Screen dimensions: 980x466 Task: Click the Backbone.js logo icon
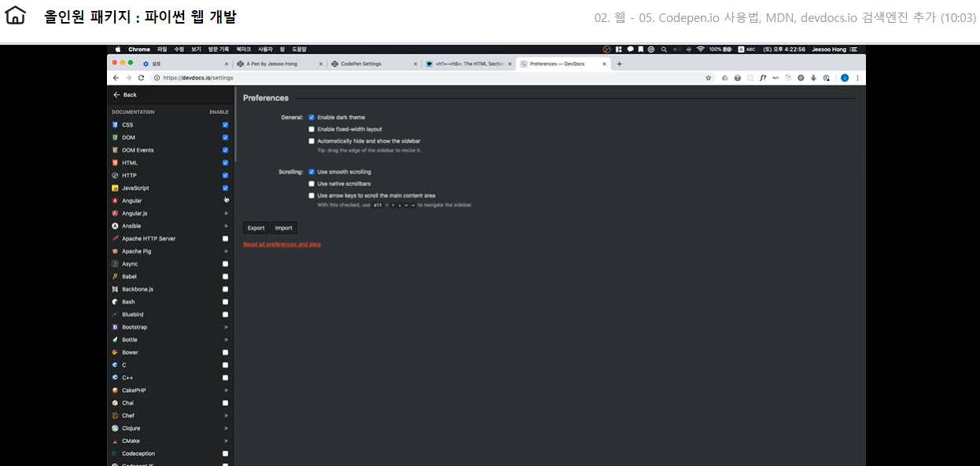click(115, 289)
